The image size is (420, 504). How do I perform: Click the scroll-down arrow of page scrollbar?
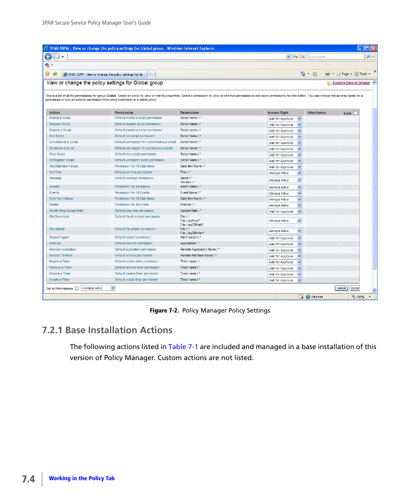374,290
